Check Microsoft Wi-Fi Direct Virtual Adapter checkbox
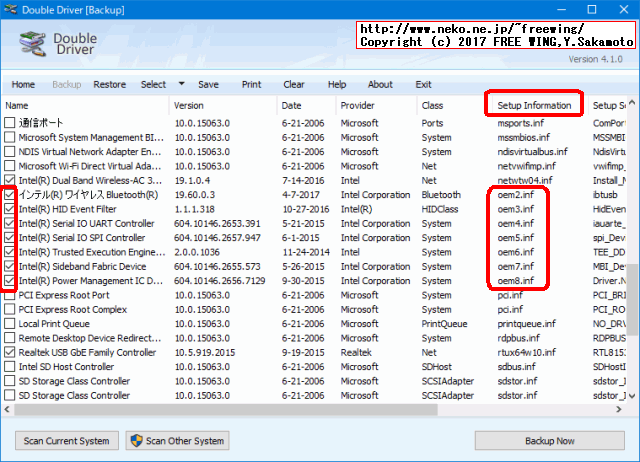 click(9, 166)
